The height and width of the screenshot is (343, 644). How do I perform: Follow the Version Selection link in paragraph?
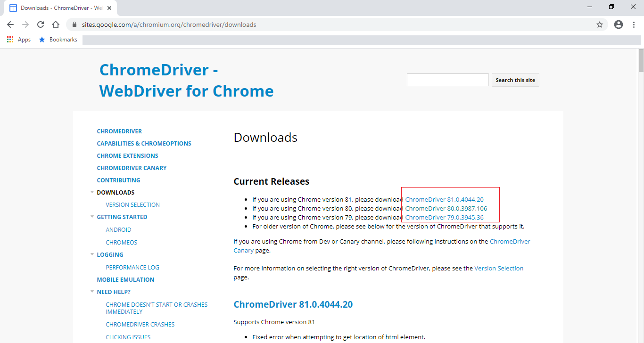coord(499,269)
